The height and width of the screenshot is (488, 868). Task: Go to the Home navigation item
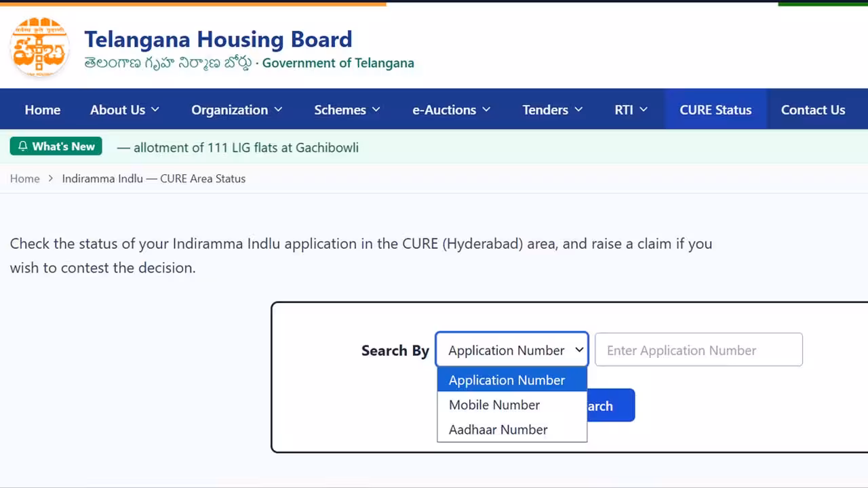point(43,109)
